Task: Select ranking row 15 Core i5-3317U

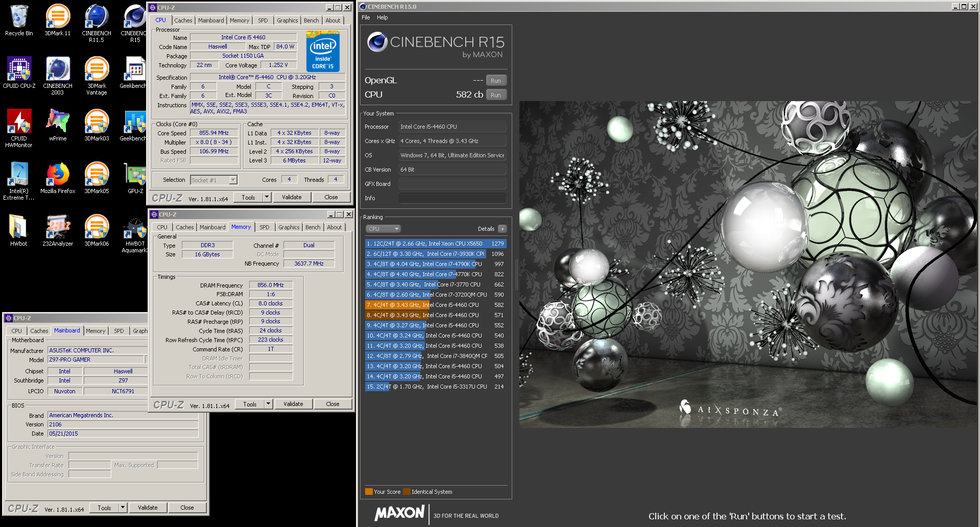Action: pyautogui.click(x=435, y=387)
